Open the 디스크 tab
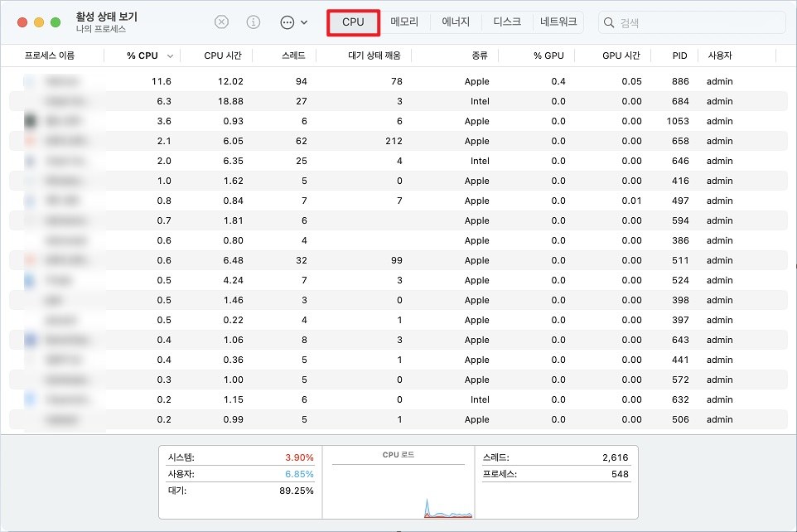 (x=507, y=22)
